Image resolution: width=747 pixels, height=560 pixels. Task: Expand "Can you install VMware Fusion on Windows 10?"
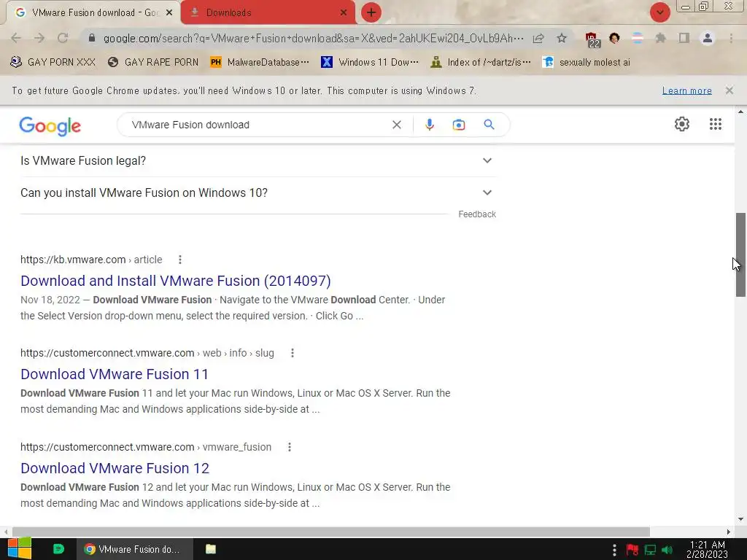point(258,192)
